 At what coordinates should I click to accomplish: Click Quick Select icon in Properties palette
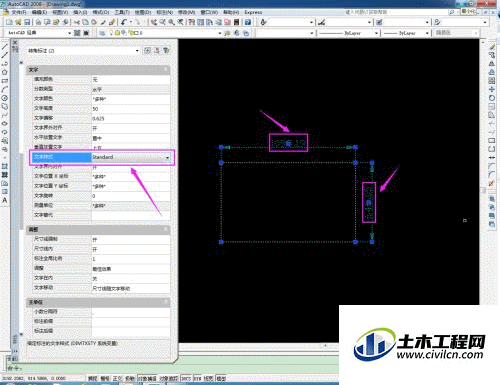point(166,51)
